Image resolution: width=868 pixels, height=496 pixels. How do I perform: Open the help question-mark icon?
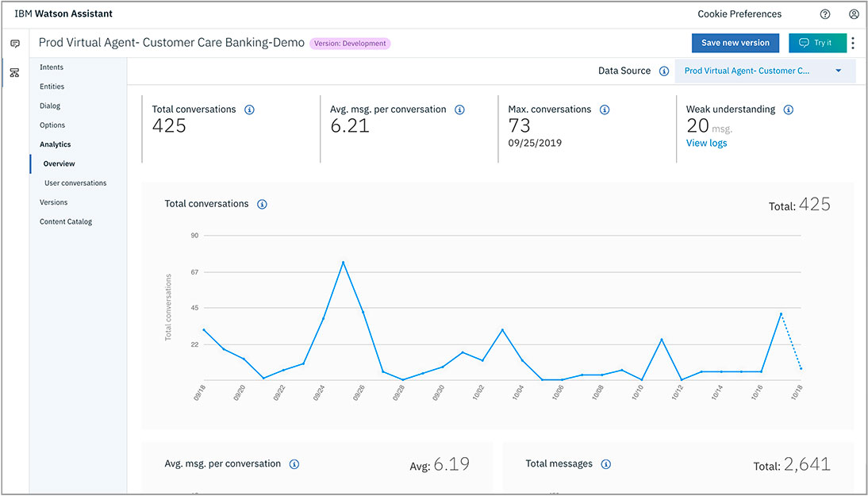(x=825, y=14)
